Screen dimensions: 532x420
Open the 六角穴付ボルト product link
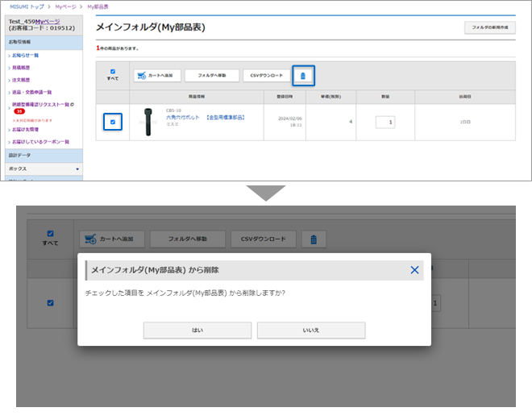(182, 117)
